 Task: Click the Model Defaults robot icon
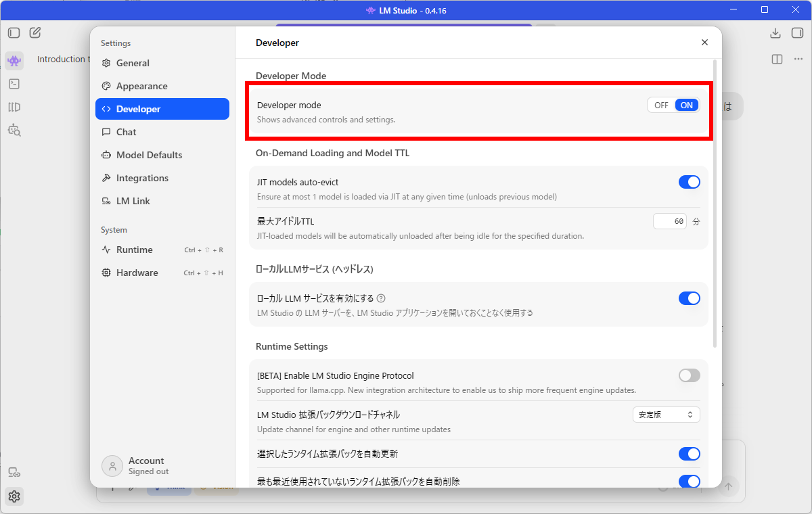pos(106,155)
